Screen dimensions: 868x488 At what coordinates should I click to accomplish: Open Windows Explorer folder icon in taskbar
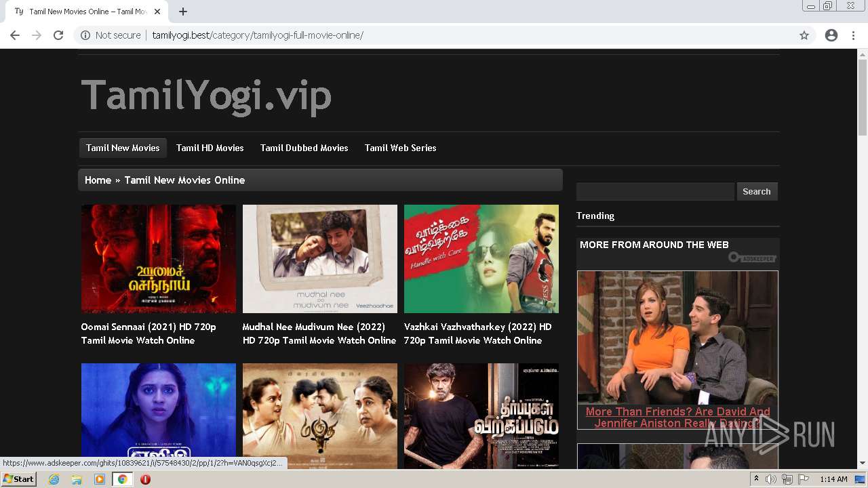point(77,479)
